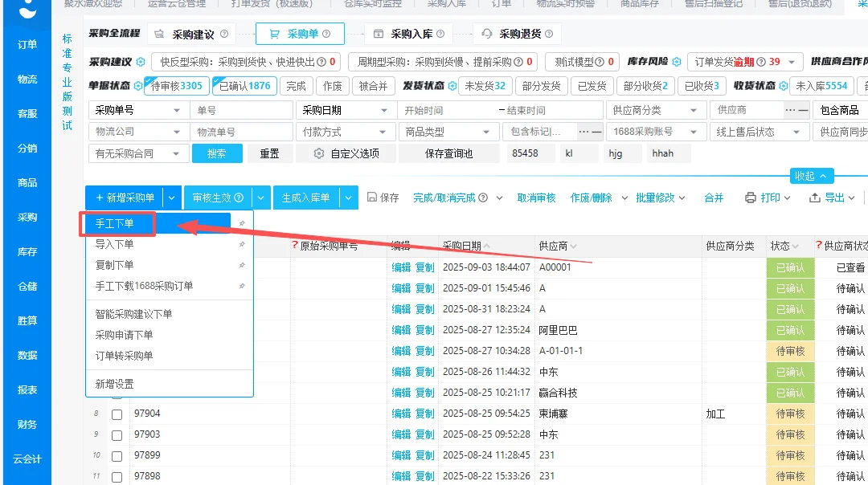Screen dimensions: 868x485
Task: Click the help icon beside 采购建议
Action: [224, 34]
